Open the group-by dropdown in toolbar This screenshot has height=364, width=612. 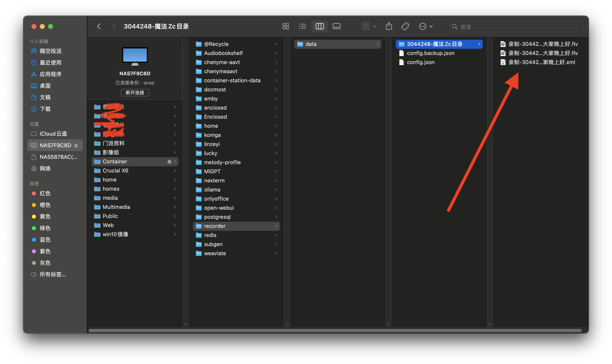369,26
